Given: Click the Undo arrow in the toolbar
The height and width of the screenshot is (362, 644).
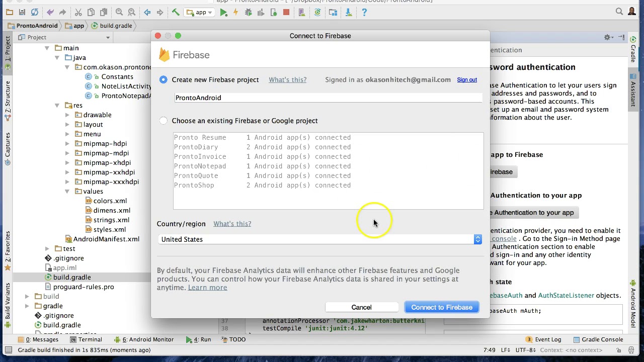Looking at the screenshot, I should (x=50, y=12).
